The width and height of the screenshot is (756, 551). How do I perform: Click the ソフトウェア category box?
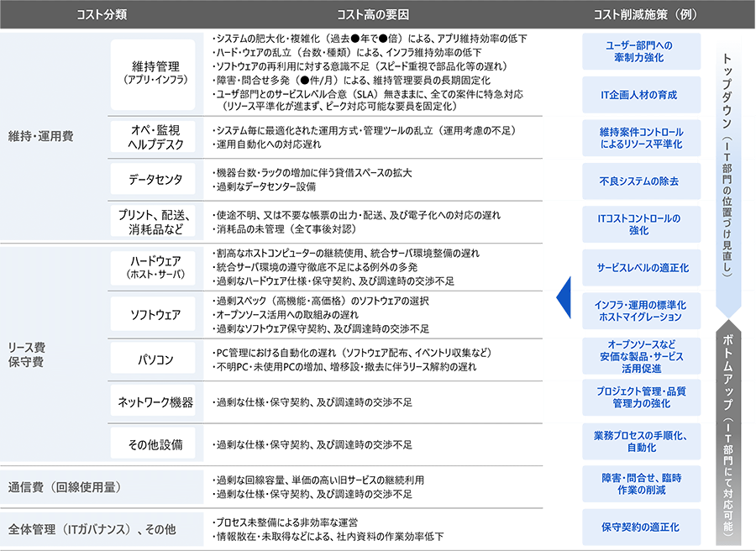153,313
